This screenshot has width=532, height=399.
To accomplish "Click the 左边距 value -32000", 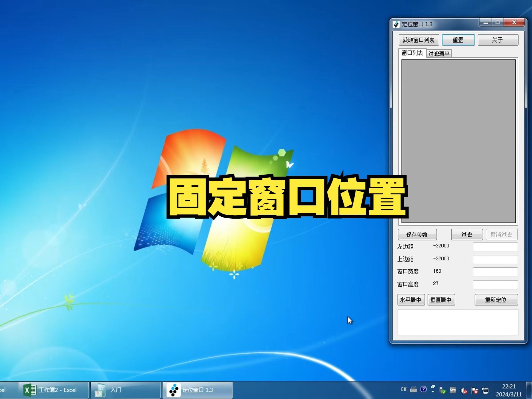I will [441, 246].
